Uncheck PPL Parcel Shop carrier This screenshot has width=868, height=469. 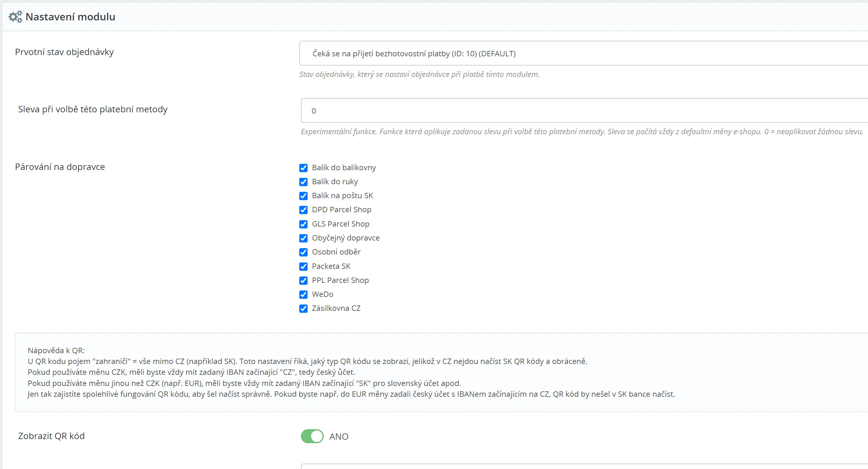(x=303, y=281)
